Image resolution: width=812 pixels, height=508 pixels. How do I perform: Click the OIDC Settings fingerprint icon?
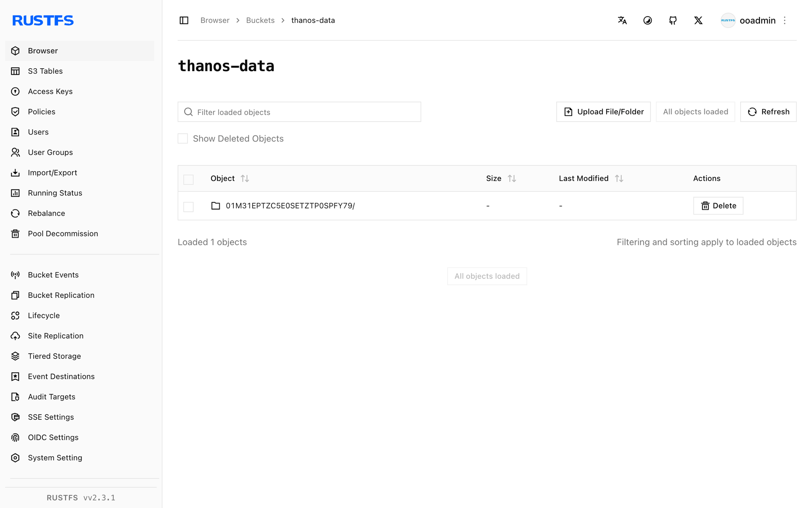(x=15, y=438)
